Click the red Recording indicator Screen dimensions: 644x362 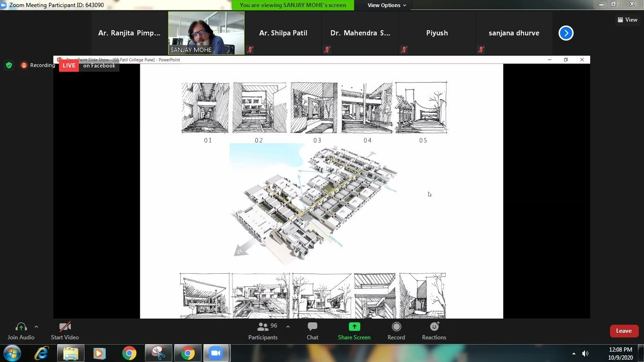tap(38, 65)
